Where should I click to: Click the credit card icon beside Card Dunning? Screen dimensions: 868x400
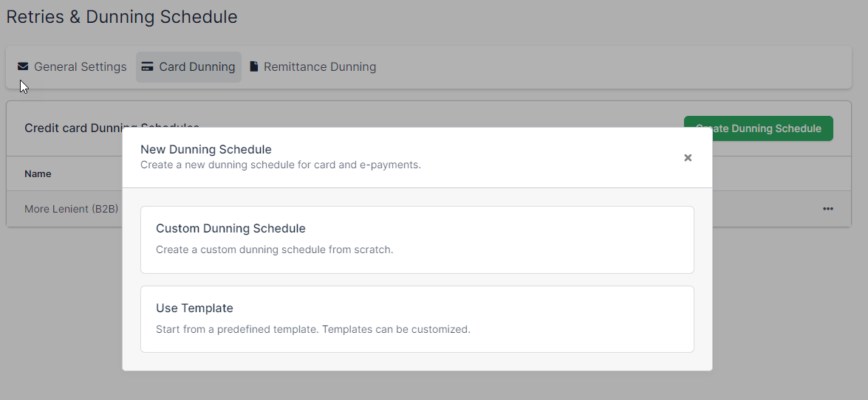click(147, 67)
